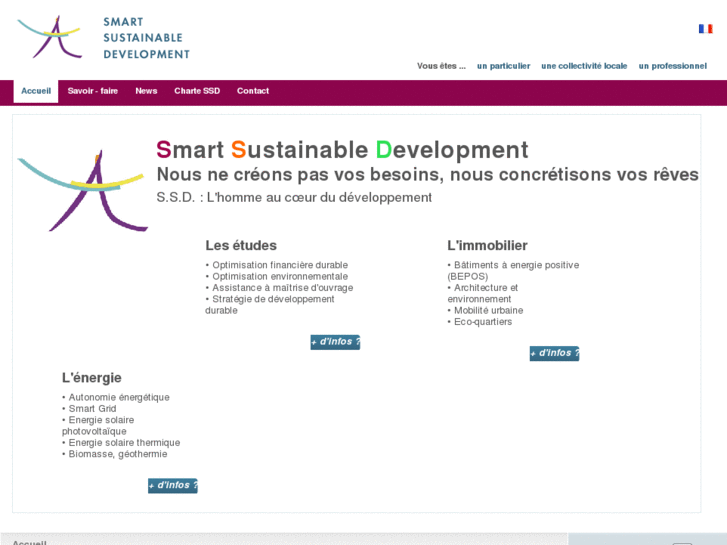Select the 'un professionnel' link
Image resolution: width=727 pixels, height=545 pixels.
673,66
